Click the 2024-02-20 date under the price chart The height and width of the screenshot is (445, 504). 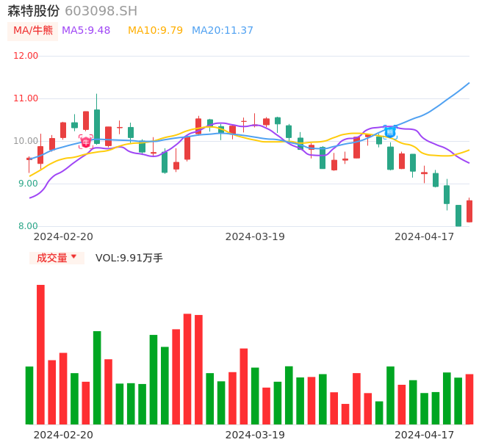pos(63,236)
